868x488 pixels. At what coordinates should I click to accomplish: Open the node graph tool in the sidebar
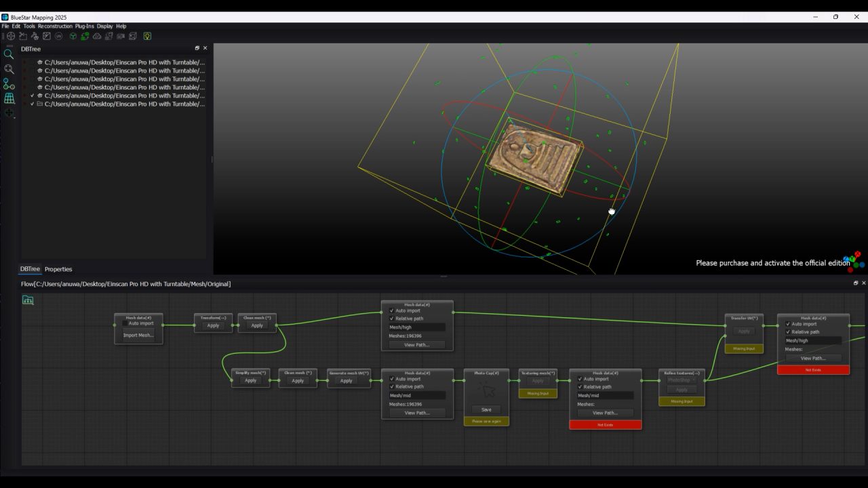(9, 84)
